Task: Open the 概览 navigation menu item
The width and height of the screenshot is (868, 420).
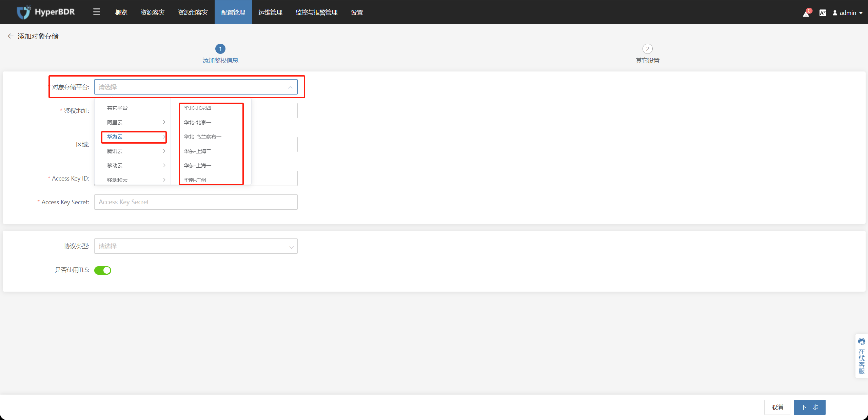Action: tap(120, 11)
